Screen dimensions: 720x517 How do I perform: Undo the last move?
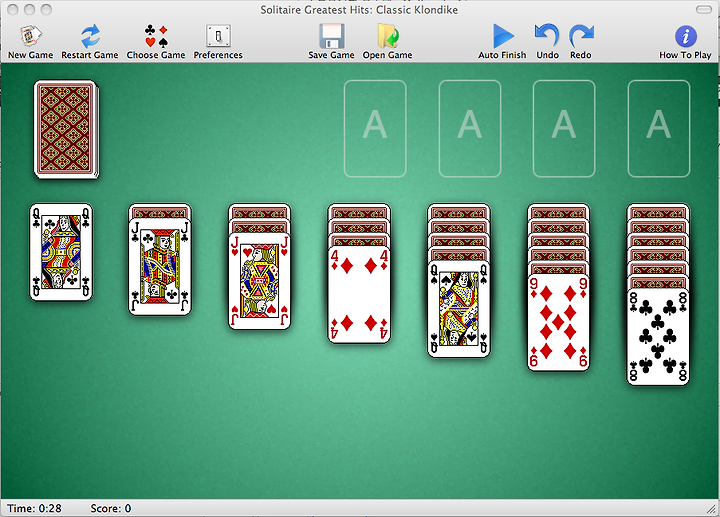click(x=547, y=42)
